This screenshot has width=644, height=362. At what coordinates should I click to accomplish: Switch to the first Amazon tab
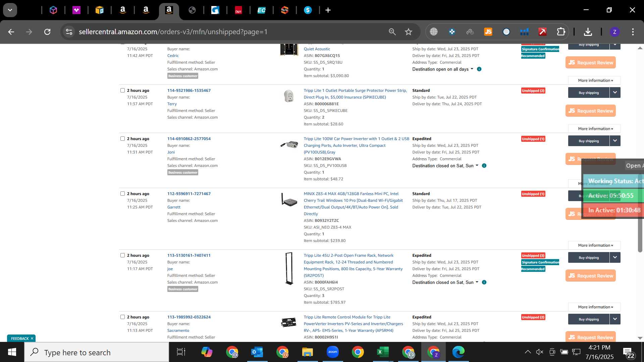(123, 10)
